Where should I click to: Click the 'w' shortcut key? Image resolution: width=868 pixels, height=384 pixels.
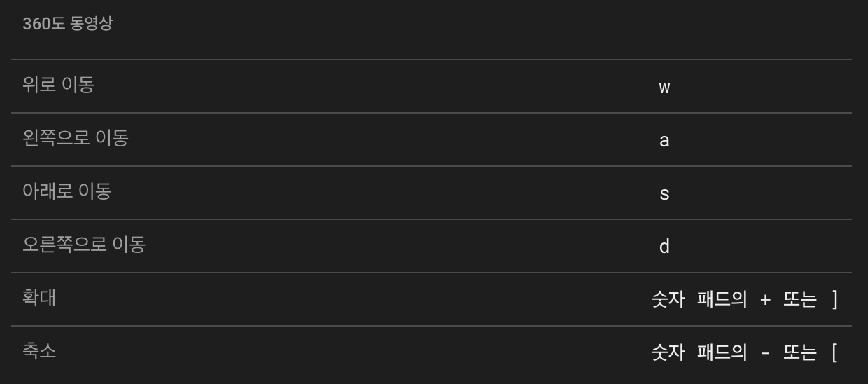pos(664,88)
